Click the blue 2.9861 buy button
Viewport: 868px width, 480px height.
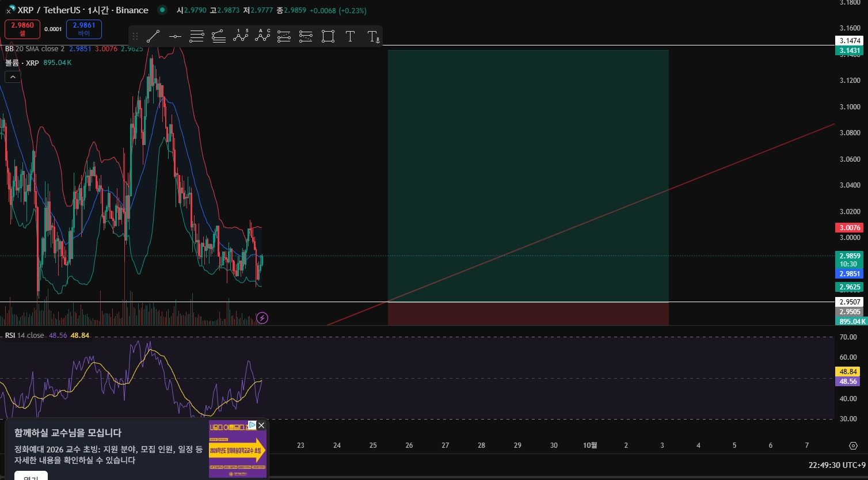pyautogui.click(x=84, y=29)
